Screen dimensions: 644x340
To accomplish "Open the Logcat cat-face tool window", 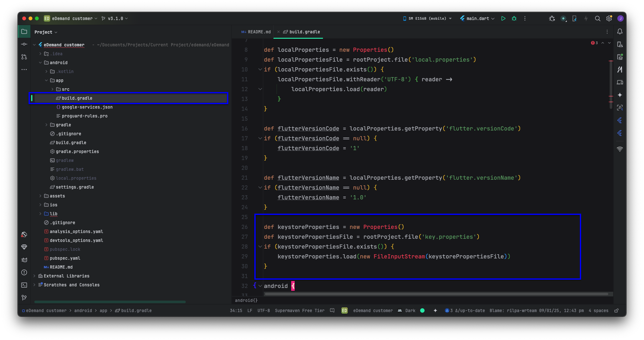I will click(x=24, y=260).
